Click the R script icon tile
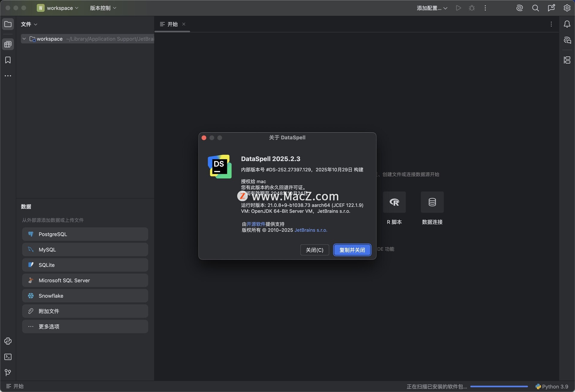 [394, 202]
